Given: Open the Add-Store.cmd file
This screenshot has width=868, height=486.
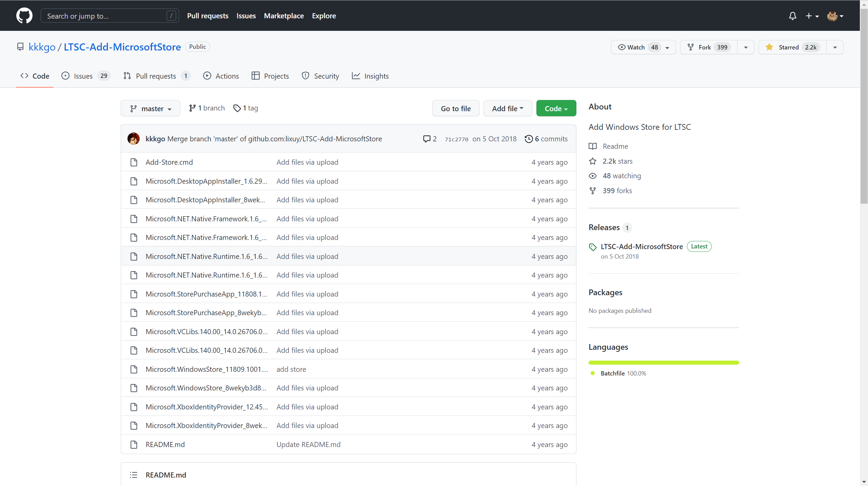Looking at the screenshot, I should [x=169, y=162].
